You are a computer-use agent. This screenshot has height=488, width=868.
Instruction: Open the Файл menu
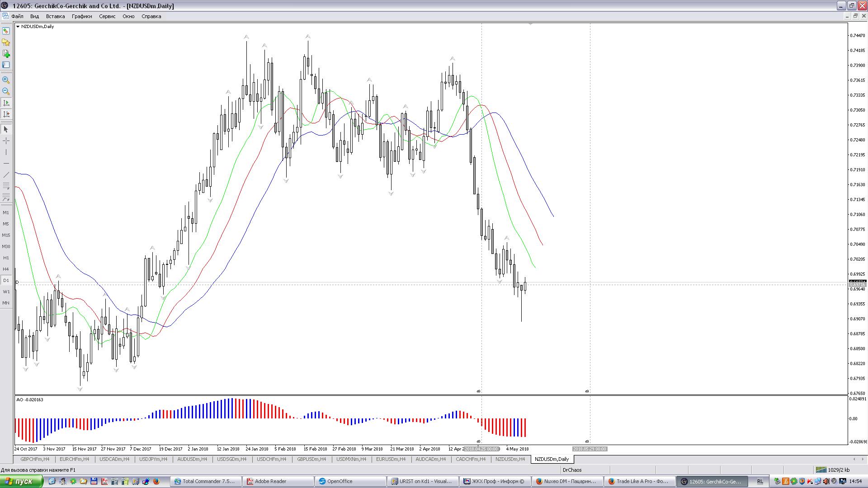click(x=18, y=16)
